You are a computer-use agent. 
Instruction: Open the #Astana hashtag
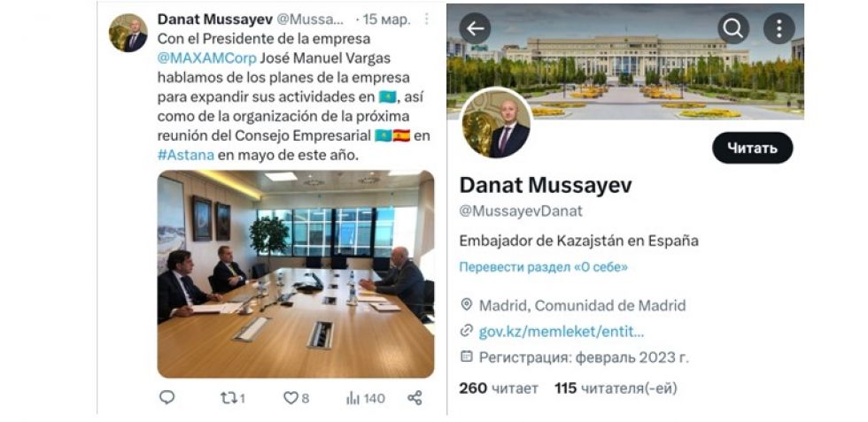point(185,155)
